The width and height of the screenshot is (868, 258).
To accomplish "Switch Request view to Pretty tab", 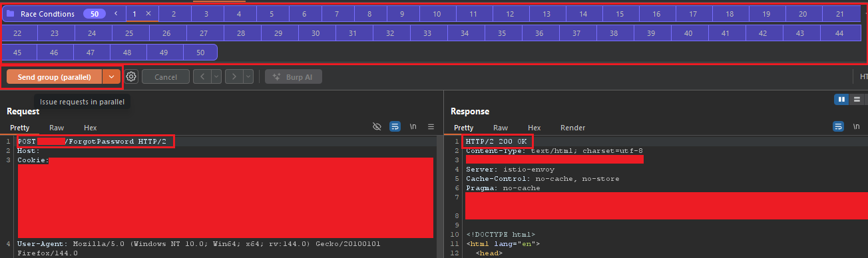I will click(20, 128).
